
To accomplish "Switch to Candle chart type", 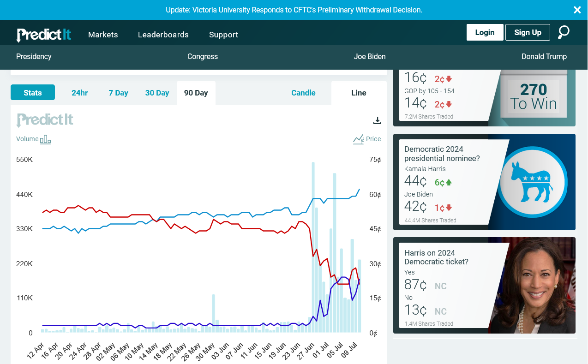I will coord(303,93).
